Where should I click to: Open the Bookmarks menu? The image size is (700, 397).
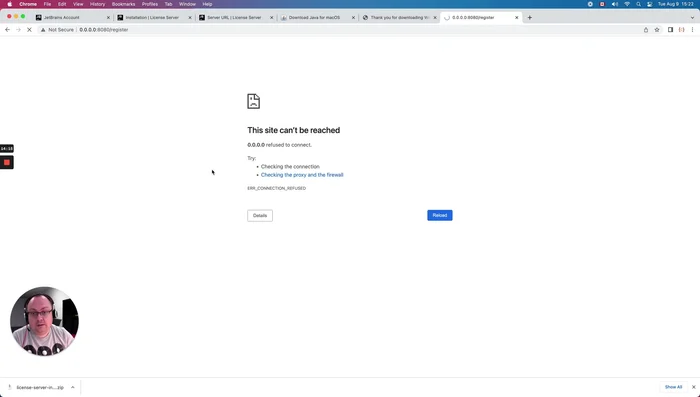123,4
